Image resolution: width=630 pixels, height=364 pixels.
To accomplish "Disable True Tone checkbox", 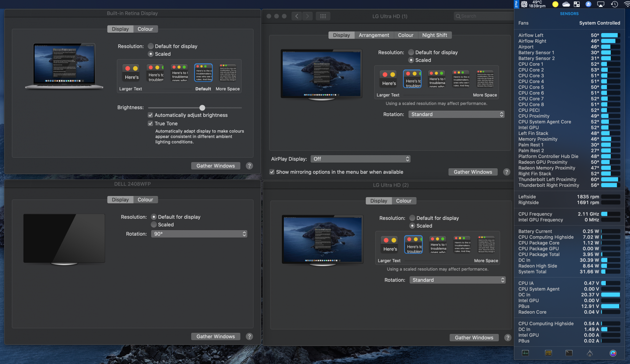I will (151, 124).
